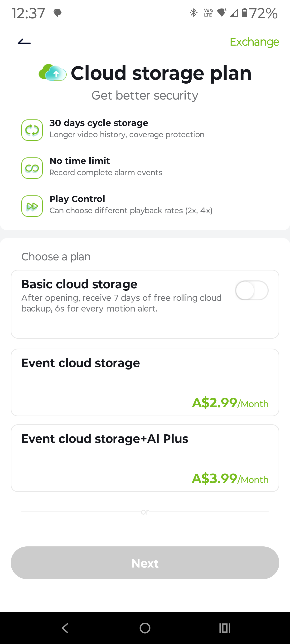Open Android recent apps button
The width and height of the screenshot is (290, 644).
(225, 628)
